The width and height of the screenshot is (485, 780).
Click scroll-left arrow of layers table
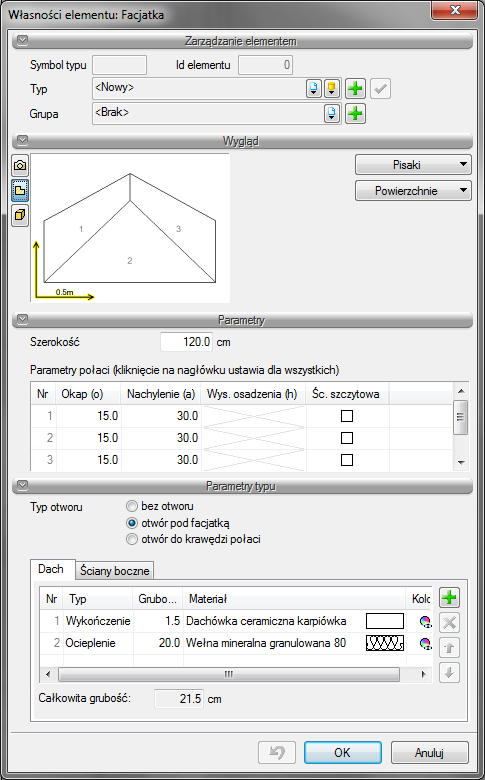point(48,675)
